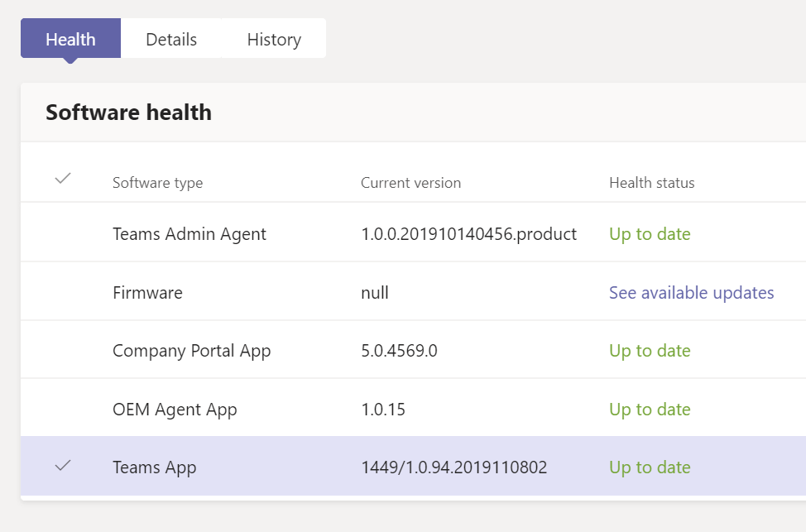Viewport: 806px width, 532px height.
Task: Click the Health status column header
Action: [x=652, y=183]
